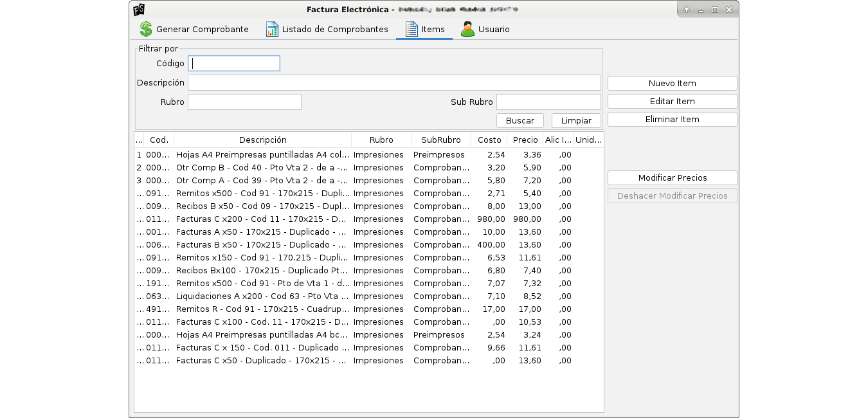The height and width of the screenshot is (418, 868).
Task: Click the FS application logo in title bar
Action: click(x=138, y=10)
